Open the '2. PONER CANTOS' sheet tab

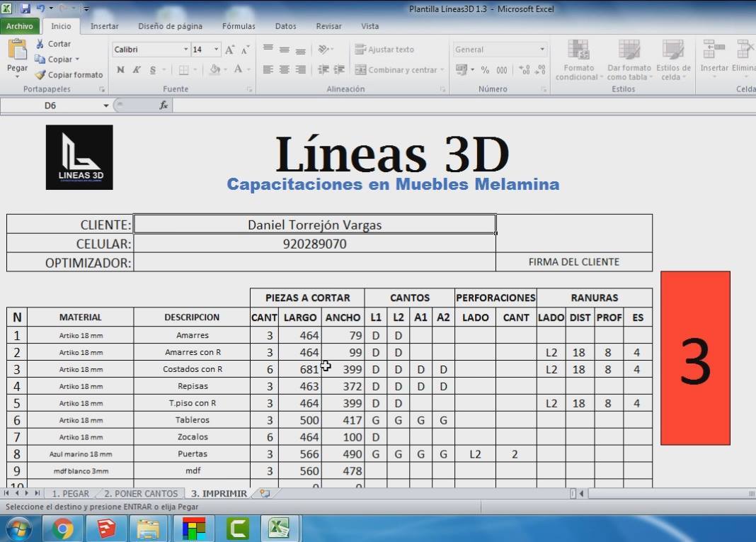coord(141,493)
